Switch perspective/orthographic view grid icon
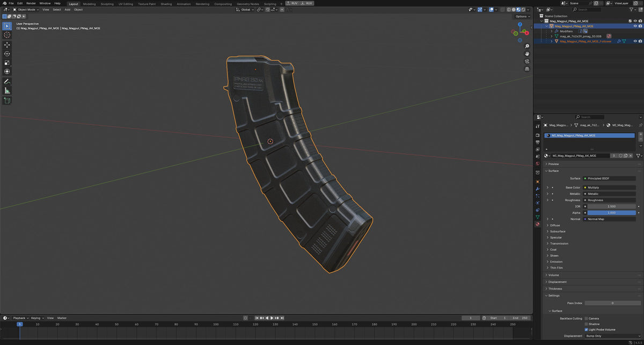The height and width of the screenshot is (345, 644). 527,69
